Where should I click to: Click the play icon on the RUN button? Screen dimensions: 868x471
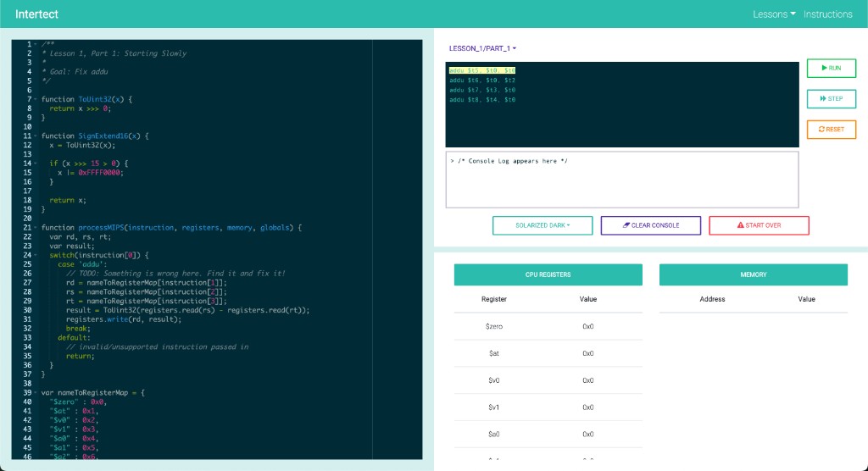click(824, 68)
